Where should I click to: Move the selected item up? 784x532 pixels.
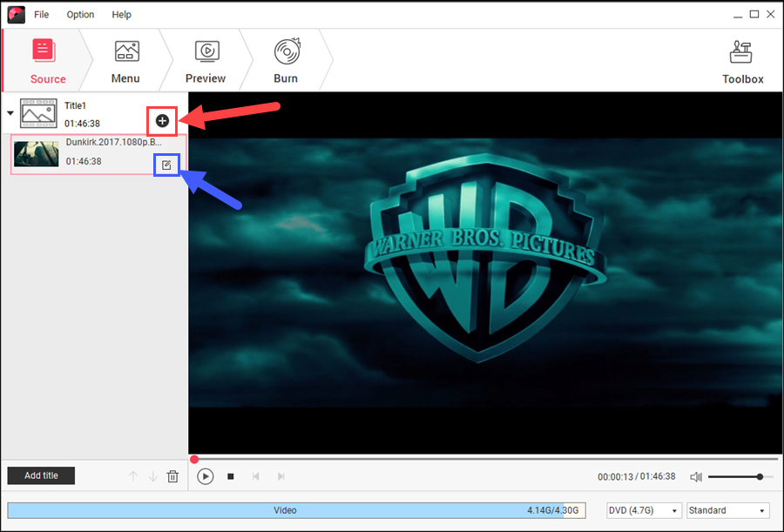(133, 476)
